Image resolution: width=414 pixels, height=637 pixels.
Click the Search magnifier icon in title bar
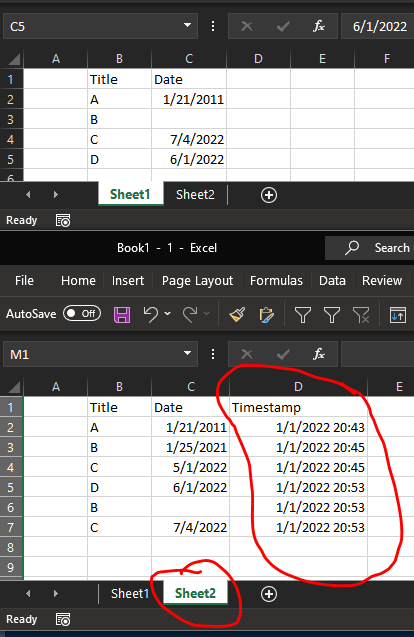352,247
